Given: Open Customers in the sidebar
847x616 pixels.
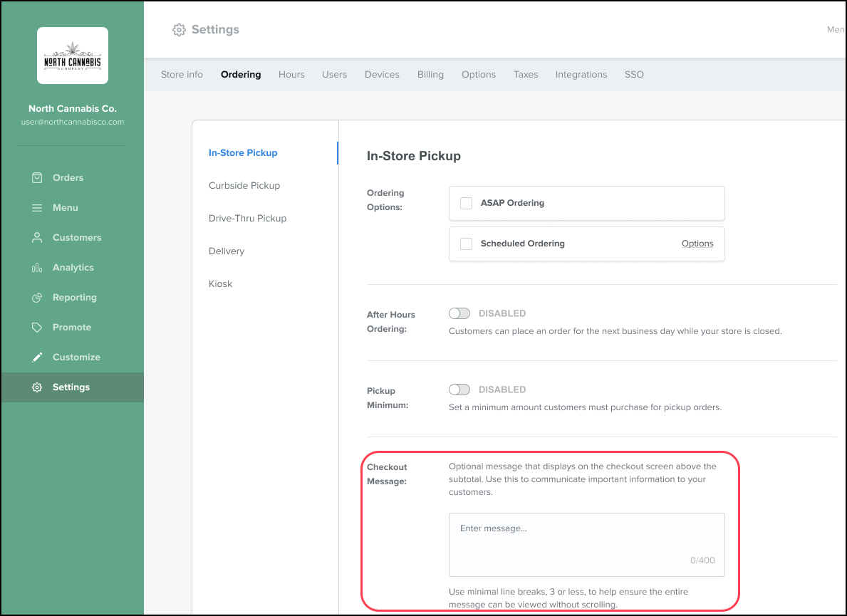Looking at the screenshot, I should [77, 238].
